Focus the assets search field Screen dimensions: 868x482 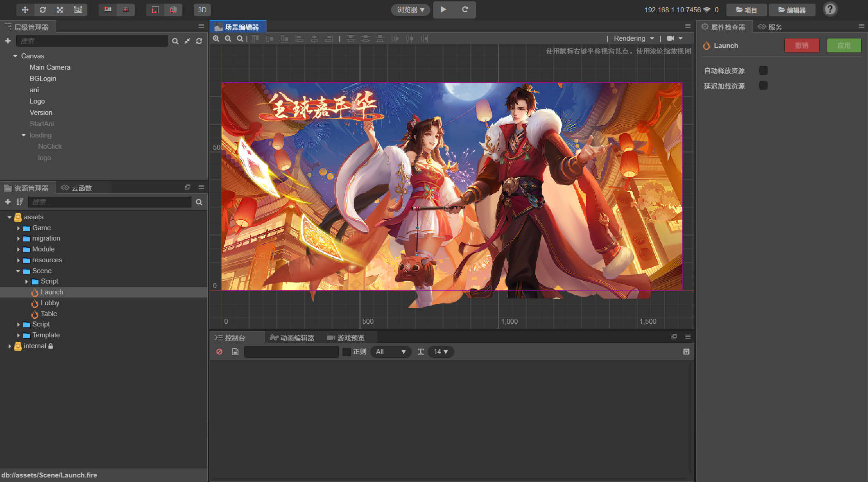click(x=110, y=202)
